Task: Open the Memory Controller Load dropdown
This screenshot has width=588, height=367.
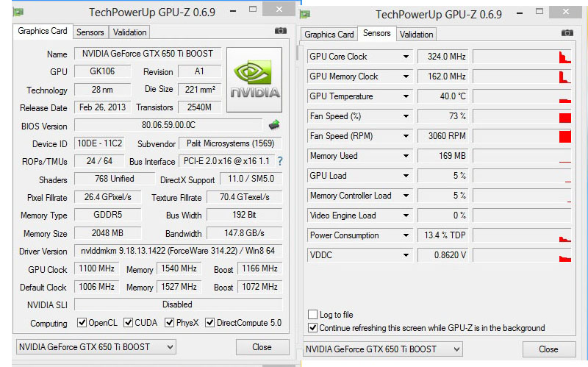Action: pos(406,196)
